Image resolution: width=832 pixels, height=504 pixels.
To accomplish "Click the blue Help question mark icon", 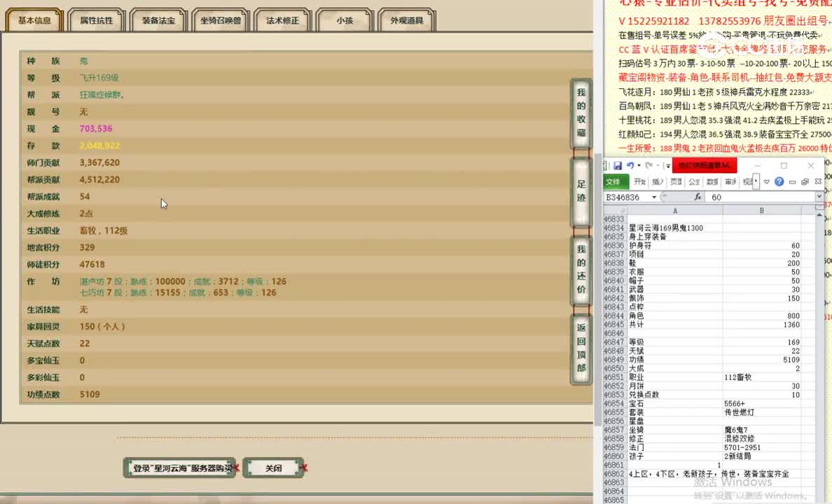I will [779, 182].
